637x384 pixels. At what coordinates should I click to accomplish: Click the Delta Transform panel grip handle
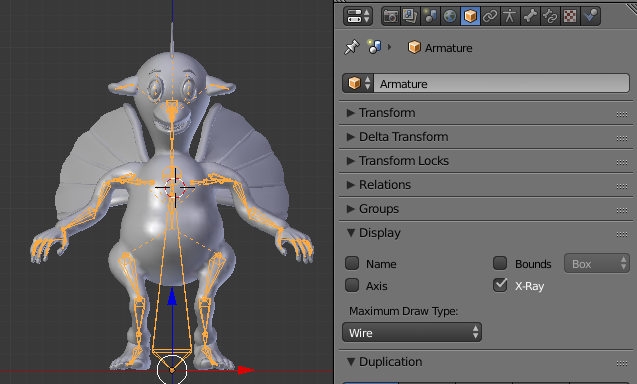coord(622,138)
